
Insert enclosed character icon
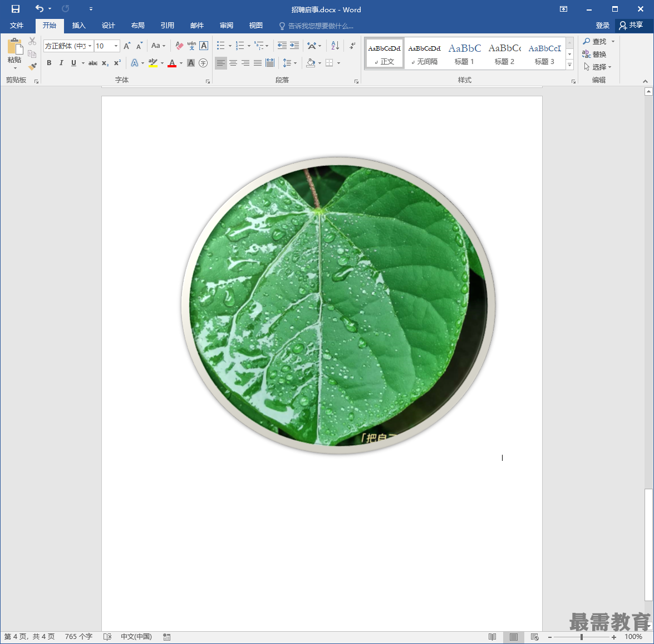click(x=203, y=63)
